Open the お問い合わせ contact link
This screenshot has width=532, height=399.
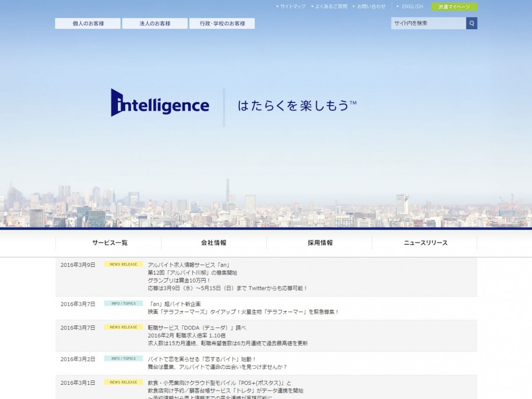point(371,7)
